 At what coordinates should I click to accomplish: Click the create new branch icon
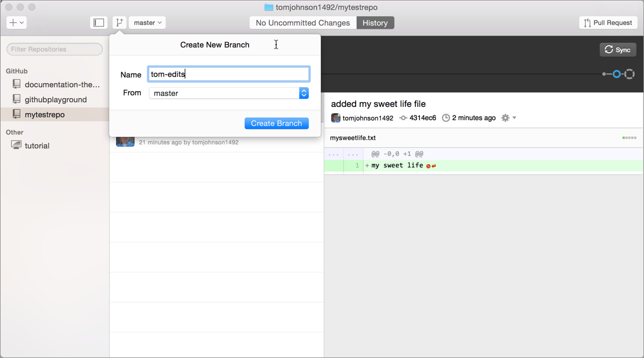point(119,23)
